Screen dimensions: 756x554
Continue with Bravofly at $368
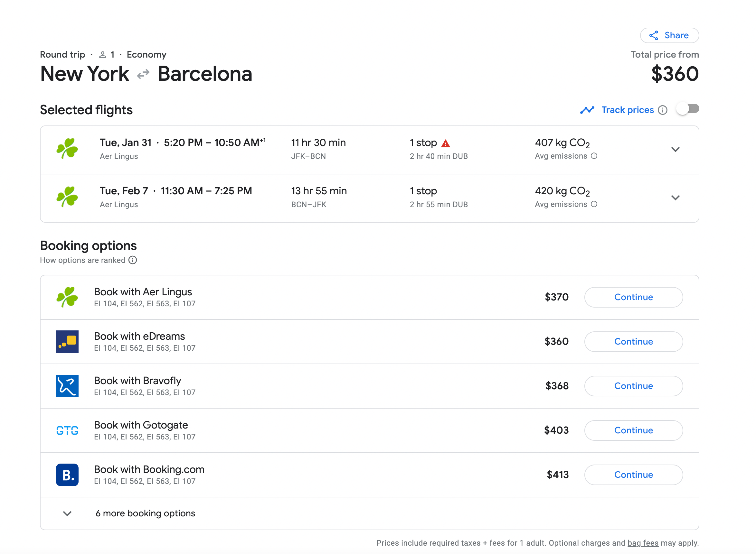click(633, 386)
